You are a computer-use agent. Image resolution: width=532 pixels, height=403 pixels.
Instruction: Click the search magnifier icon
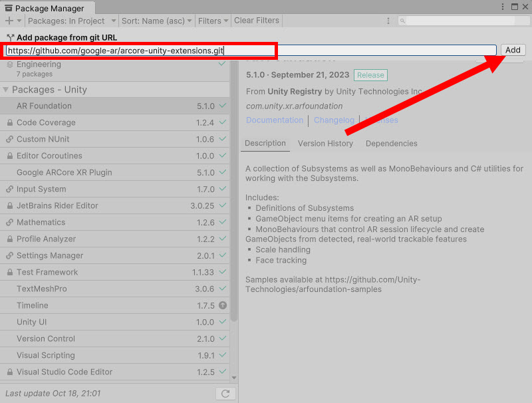(402, 21)
